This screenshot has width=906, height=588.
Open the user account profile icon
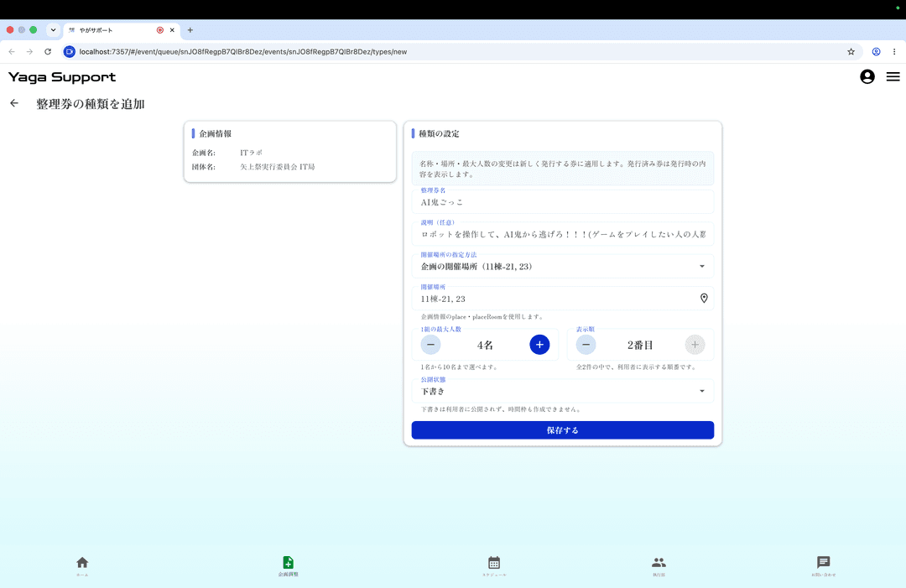867,76
